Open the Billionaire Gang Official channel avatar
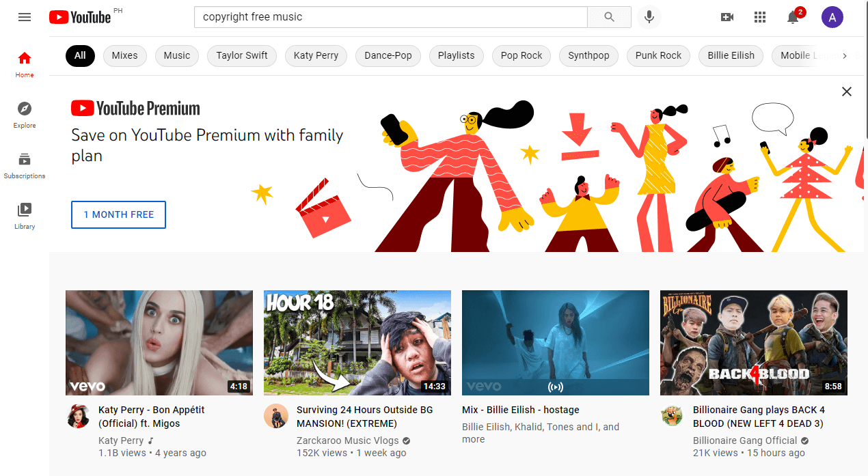 click(673, 416)
